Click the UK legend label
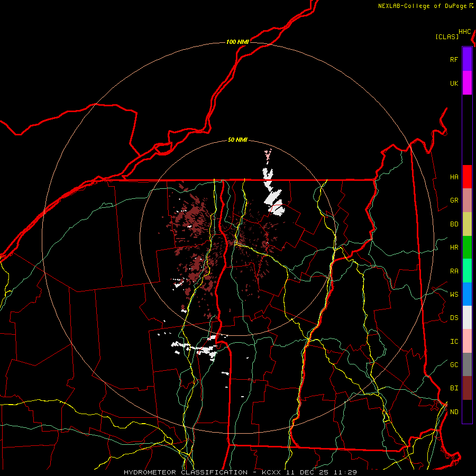Screen dimensions: 476x476 [x=454, y=83]
